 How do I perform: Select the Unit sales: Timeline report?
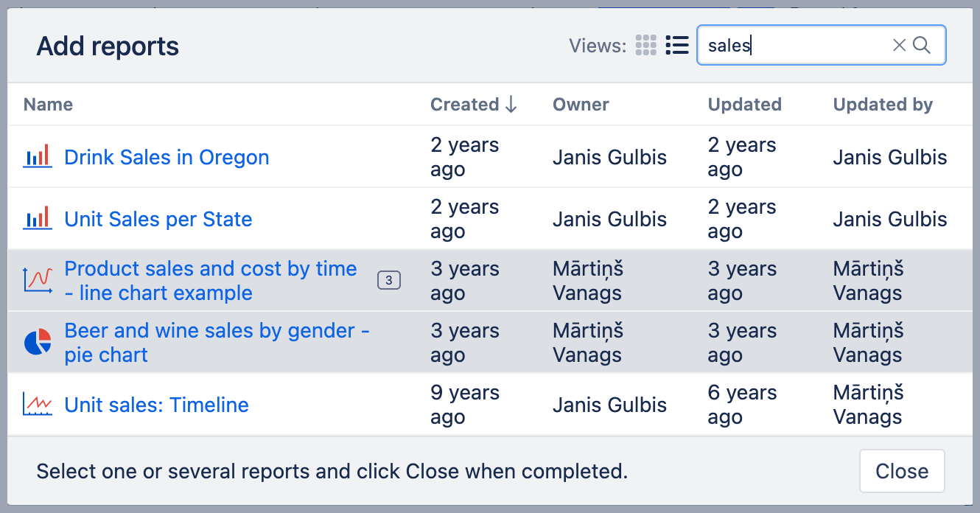(x=156, y=405)
